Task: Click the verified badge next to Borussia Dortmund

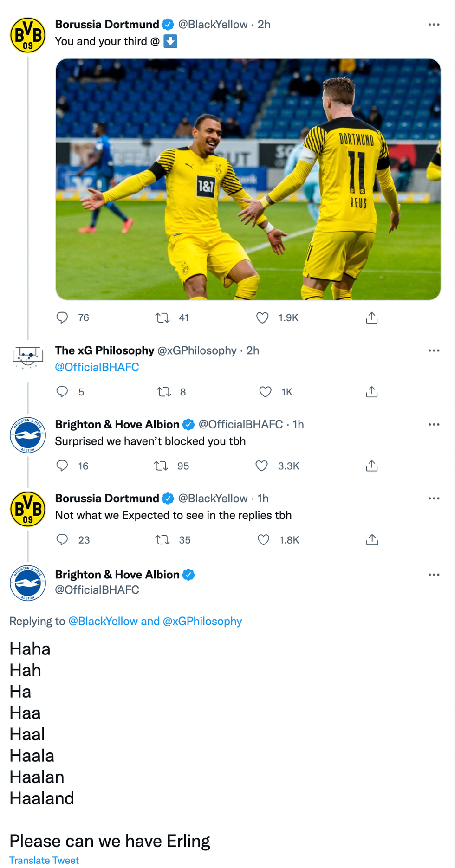Action: pyautogui.click(x=167, y=25)
